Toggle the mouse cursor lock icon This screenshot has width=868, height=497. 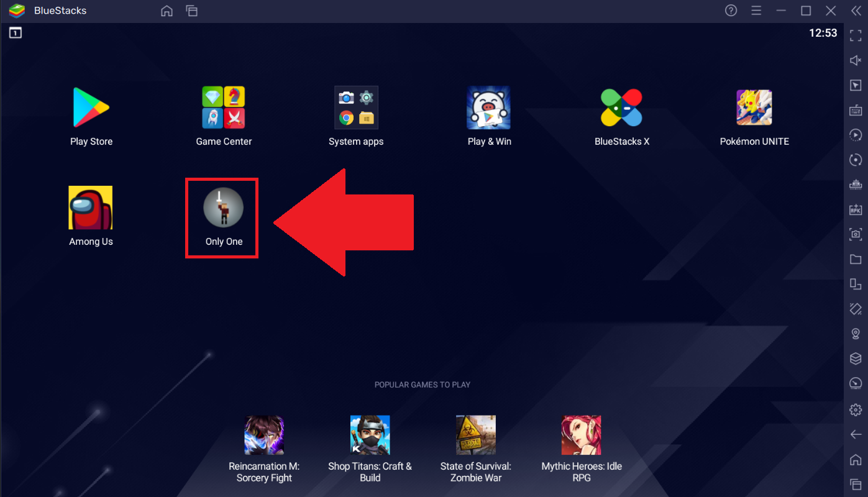click(x=856, y=85)
